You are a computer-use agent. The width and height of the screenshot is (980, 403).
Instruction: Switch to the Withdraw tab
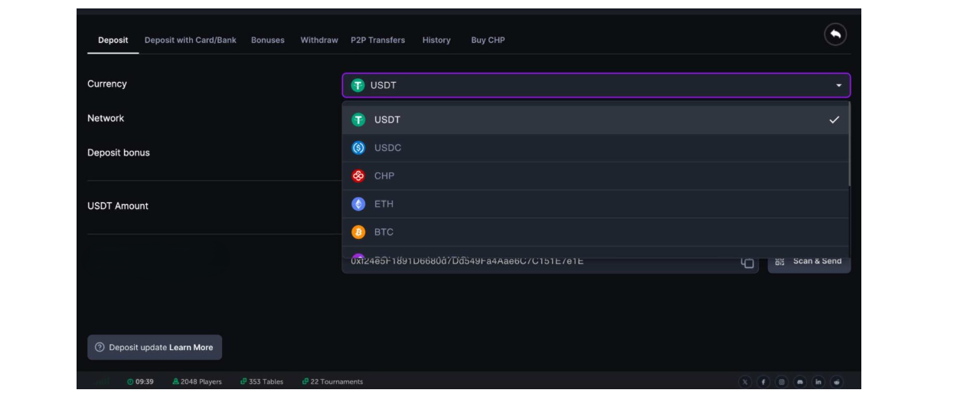coord(319,40)
